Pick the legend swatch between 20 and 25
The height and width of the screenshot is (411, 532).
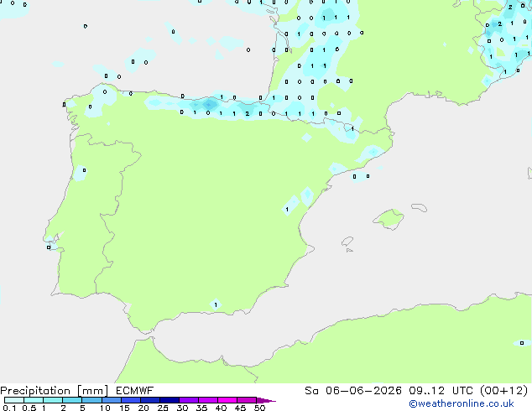point(150,400)
